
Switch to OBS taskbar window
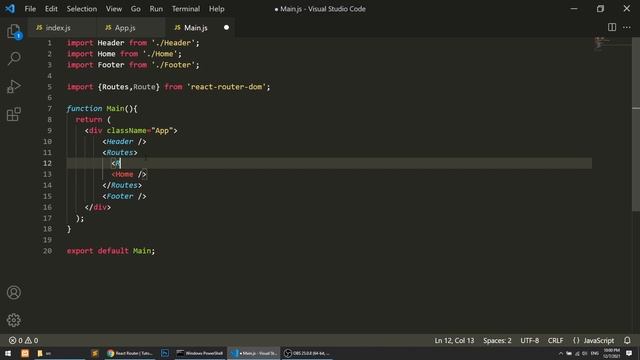[x=307, y=353]
